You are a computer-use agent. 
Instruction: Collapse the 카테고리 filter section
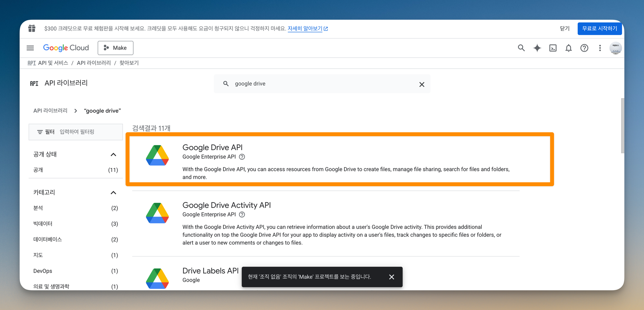(114, 193)
